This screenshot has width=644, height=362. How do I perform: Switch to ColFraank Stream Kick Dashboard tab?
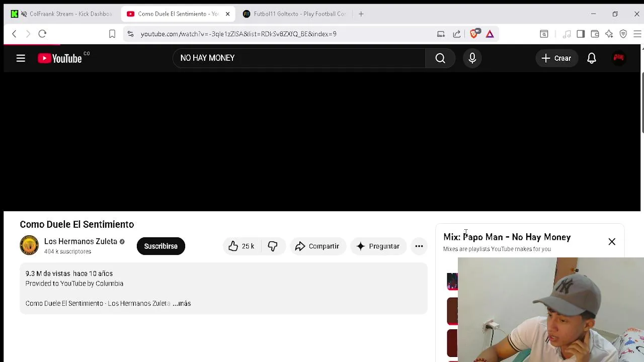(x=63, y=14)
